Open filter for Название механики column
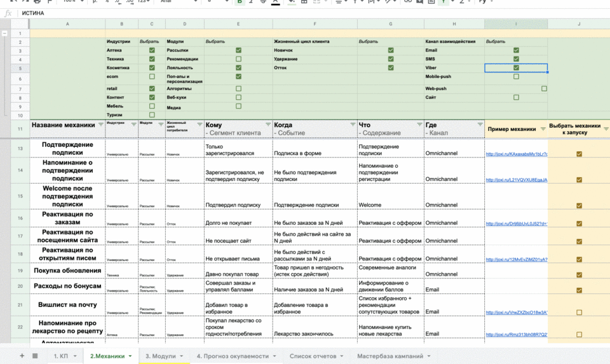 101,125
